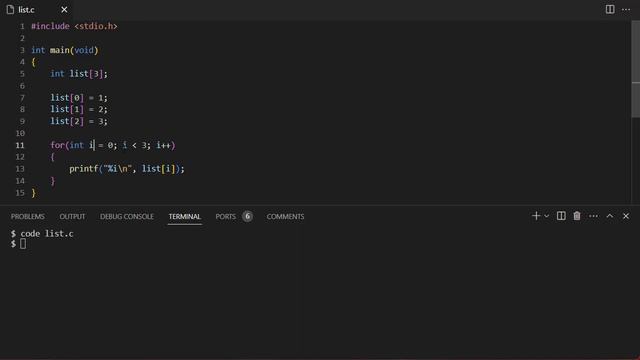640x360 pixels.
Task: Click the 'int main(void)' line
Action: click(x=65, y=50)
